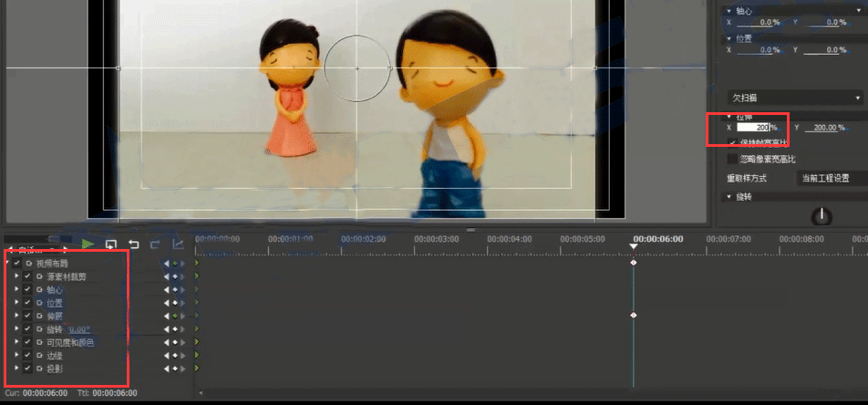Open the 当前工程设置 resample dropdown
Screen dimensions: 868x405
830,178
